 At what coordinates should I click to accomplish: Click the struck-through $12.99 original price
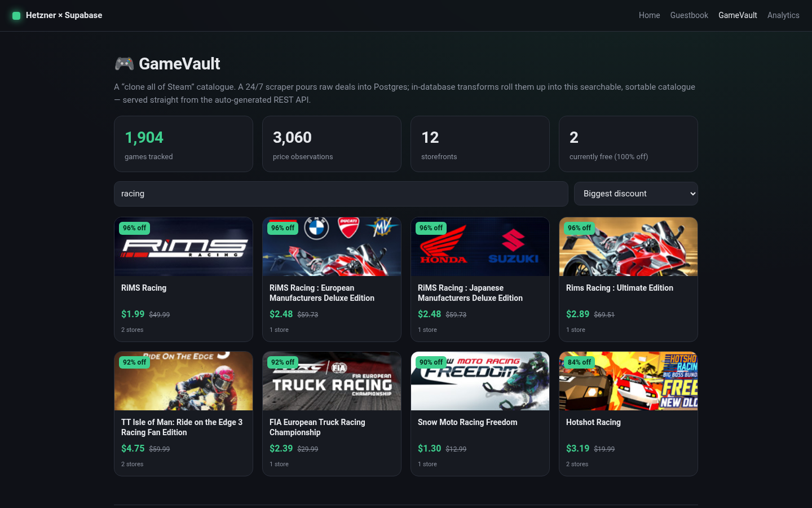(456, 449)
